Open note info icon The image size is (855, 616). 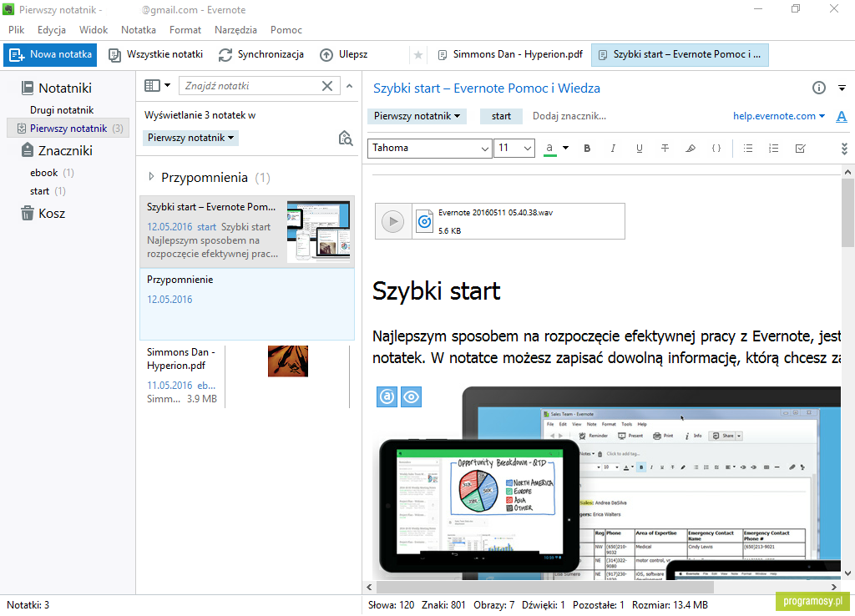point(818,88)
